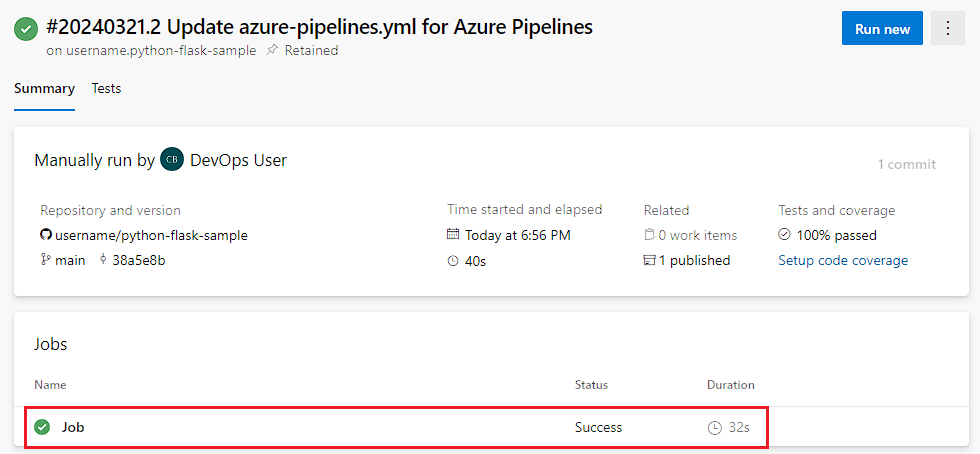Click the clock icon beside 40s elapsed
Screen dimensions: 980x454
(x=453, y=261)
